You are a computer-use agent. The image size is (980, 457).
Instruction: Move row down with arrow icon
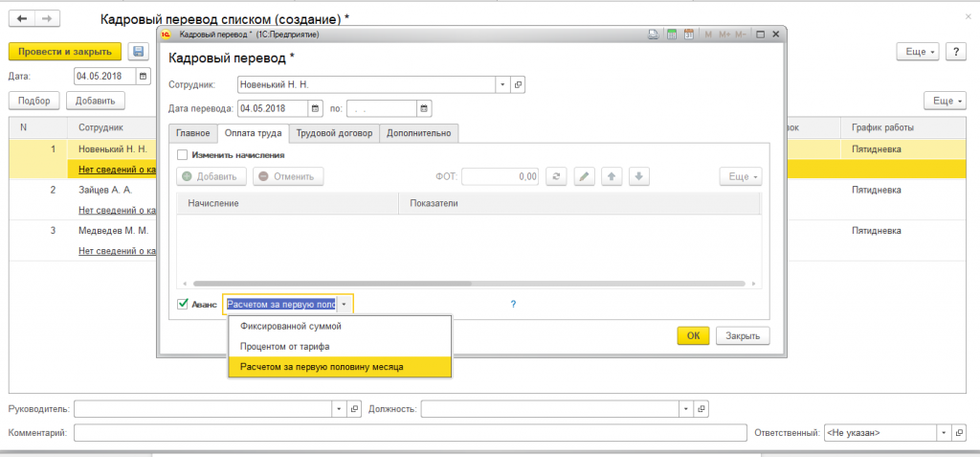tap(638, 176)
